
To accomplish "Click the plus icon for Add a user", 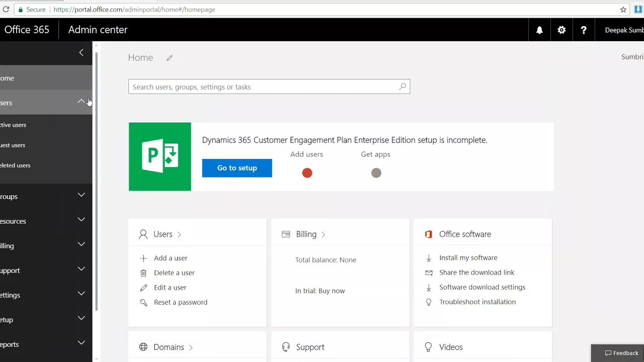I will point(143,258).
